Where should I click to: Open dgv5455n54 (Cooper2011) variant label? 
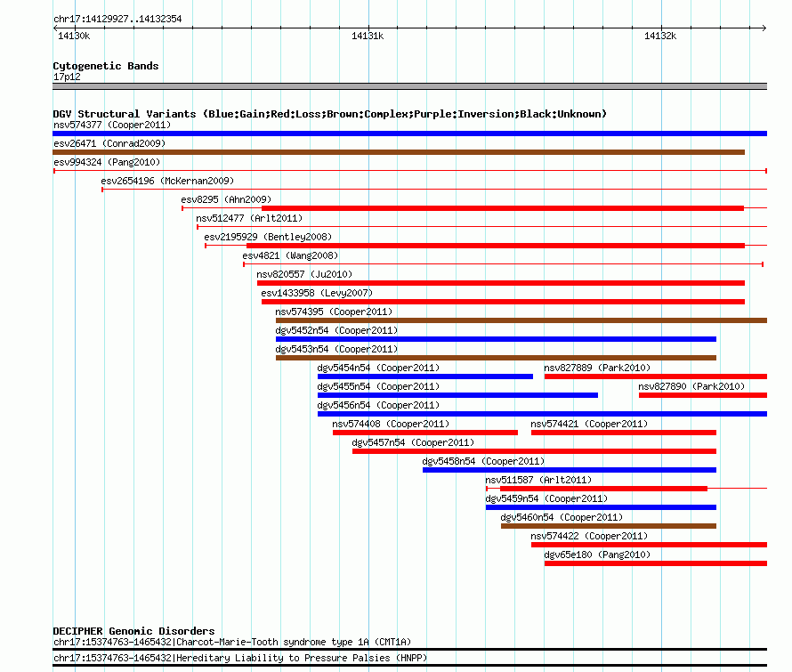(379, 386)
